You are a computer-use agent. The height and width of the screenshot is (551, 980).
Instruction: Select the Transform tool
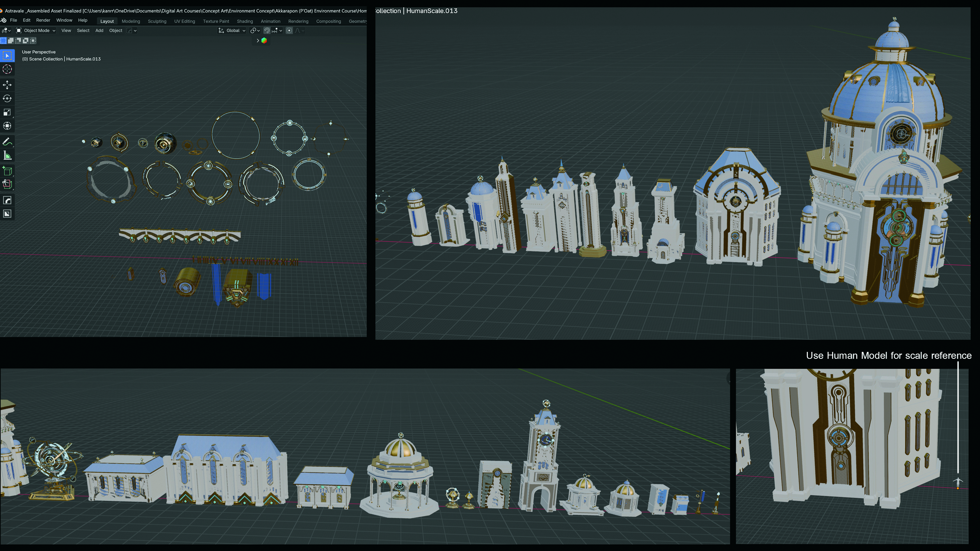tap(7, 126)
